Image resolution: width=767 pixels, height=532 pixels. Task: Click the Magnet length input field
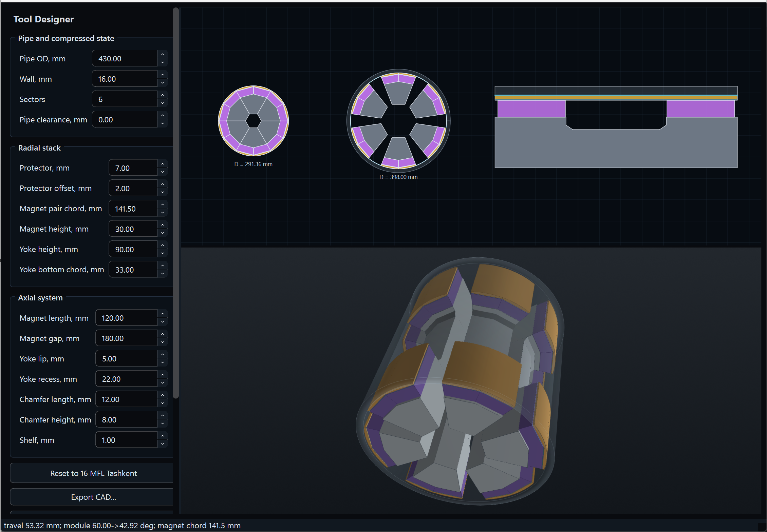click(126, 318)
